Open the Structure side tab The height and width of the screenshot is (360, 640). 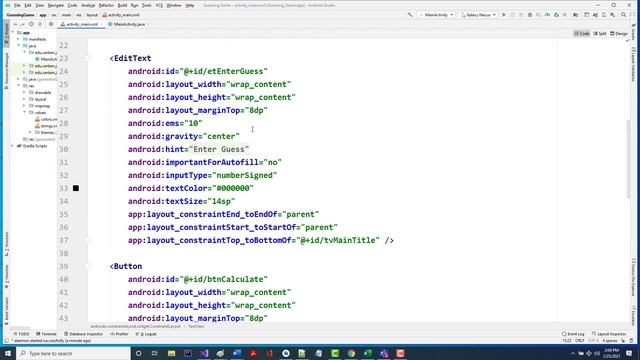[6, 243]
